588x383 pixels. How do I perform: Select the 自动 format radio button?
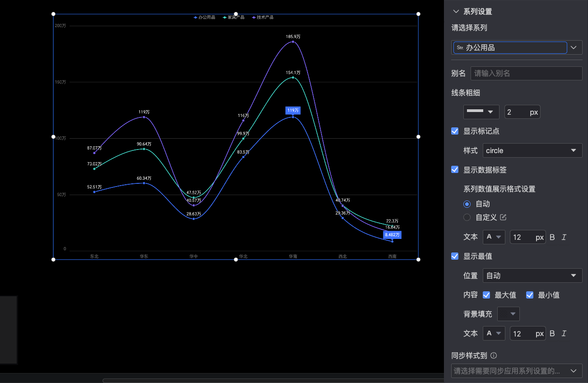click(x=467, y=204)
